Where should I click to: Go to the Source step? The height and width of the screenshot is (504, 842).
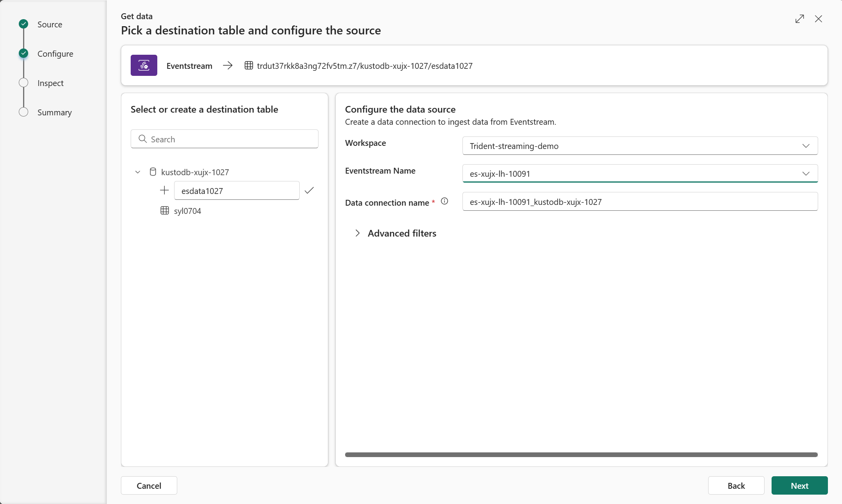(49, 24)
